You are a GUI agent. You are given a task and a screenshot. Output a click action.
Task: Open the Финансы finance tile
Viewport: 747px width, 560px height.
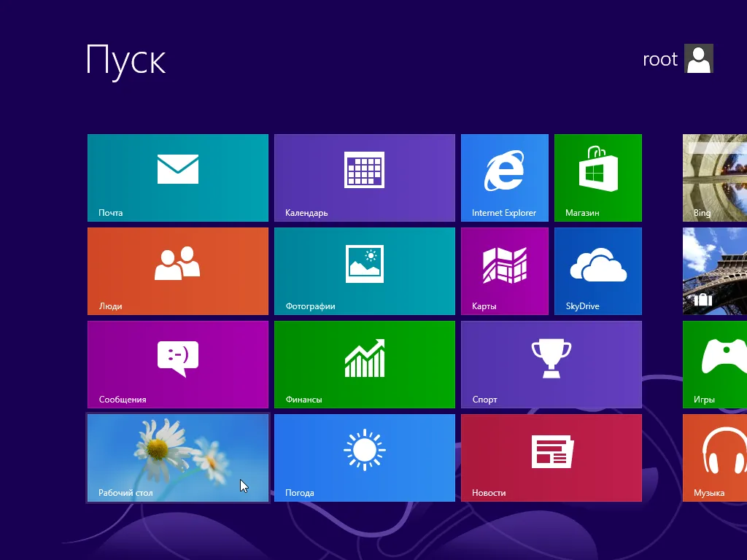[365, 365]
